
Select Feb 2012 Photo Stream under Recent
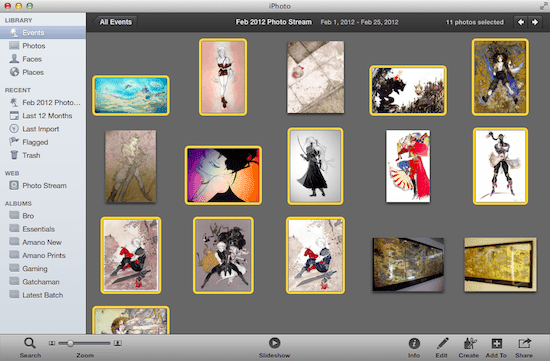[43, 102]
